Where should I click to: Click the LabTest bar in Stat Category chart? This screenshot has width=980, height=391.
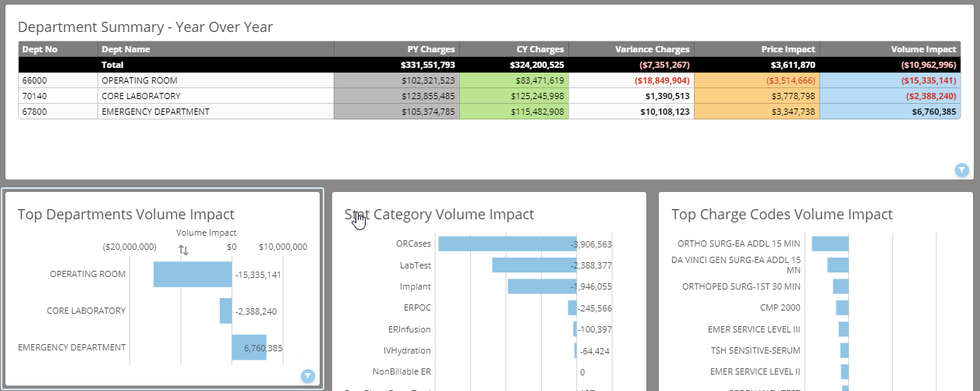coord(533,265)
